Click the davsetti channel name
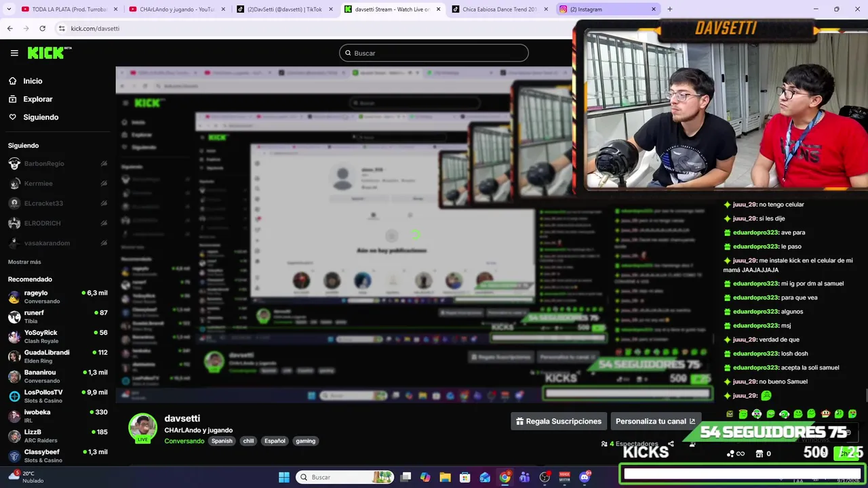 coord(182,418)
